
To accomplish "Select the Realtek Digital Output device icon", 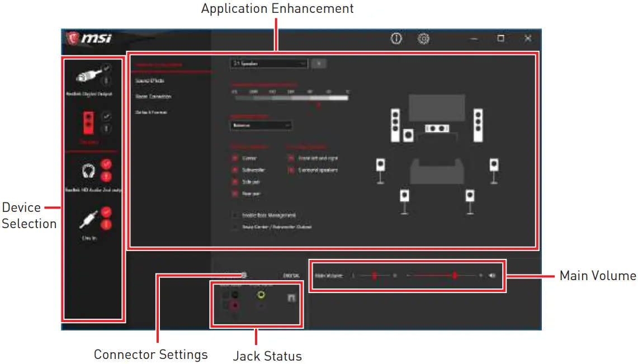I will click(88, 75).
